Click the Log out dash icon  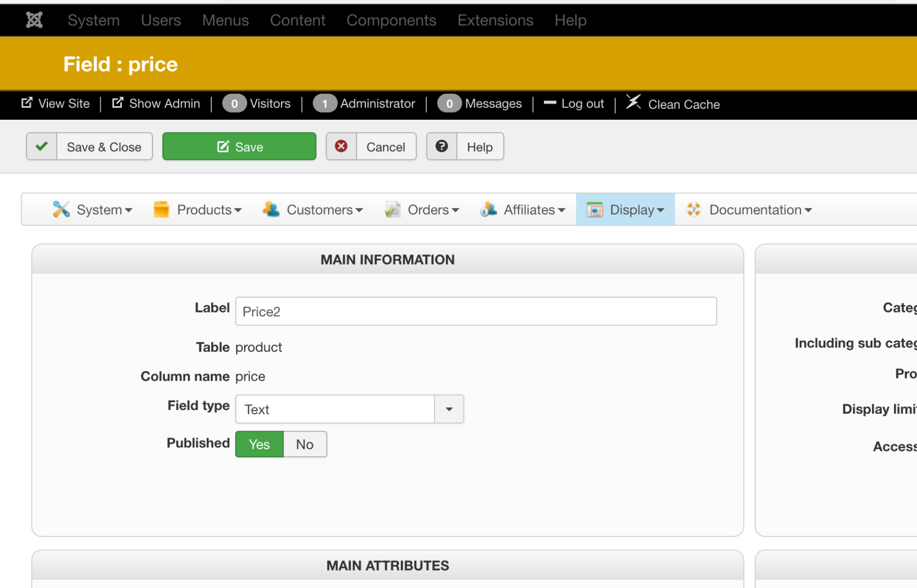550,102
